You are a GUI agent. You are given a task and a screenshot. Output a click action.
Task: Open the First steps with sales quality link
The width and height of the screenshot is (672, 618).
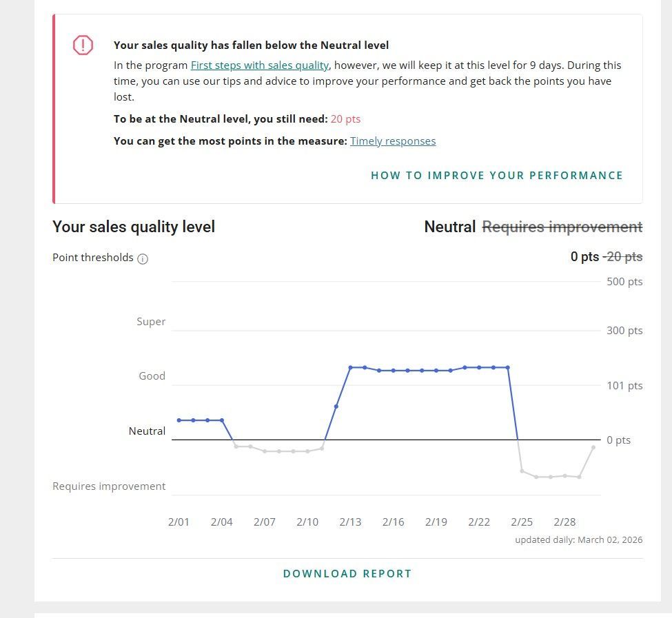coord(259,65)
